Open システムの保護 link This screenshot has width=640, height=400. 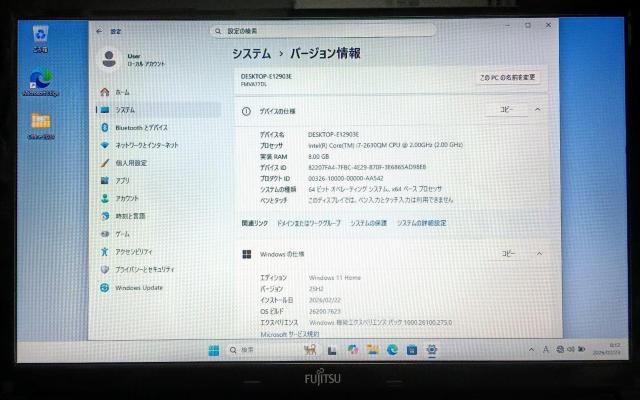point(369,223)
